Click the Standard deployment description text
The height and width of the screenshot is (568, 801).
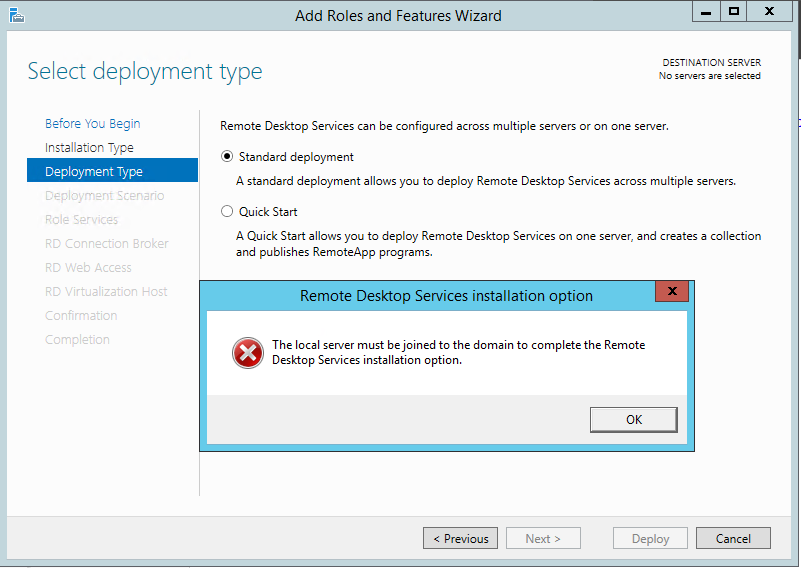[486, 181]
